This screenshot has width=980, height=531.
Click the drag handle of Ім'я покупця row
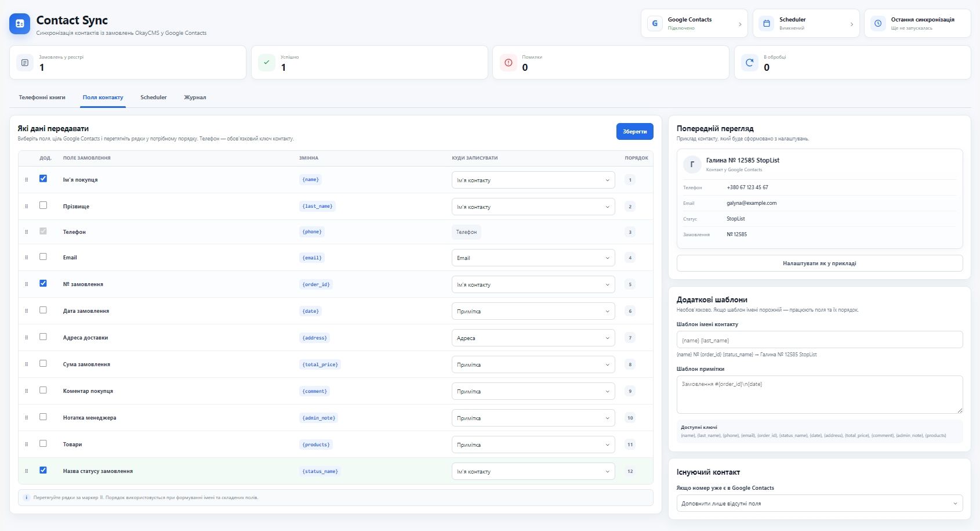coord(27,180)
